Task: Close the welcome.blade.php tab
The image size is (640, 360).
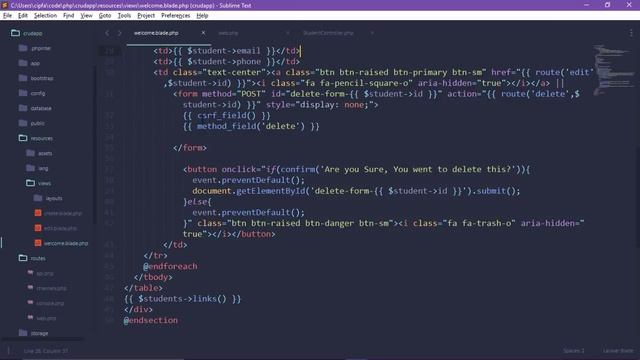Action: point(203,33)
